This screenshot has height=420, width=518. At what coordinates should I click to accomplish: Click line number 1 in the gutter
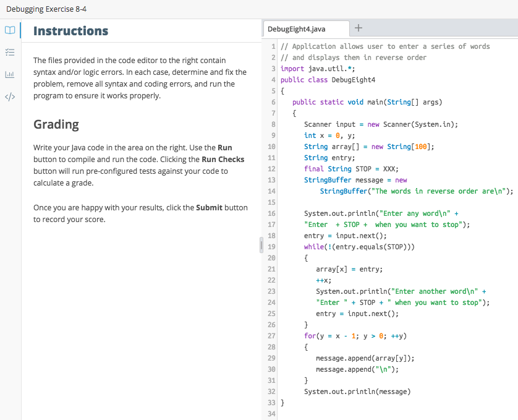tap(273, 46)
